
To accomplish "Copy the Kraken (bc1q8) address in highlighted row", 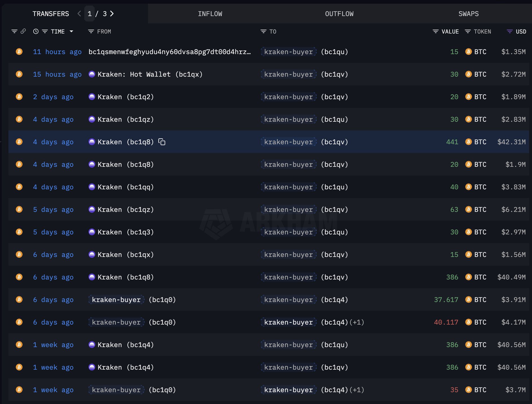I will pos(162,142).
